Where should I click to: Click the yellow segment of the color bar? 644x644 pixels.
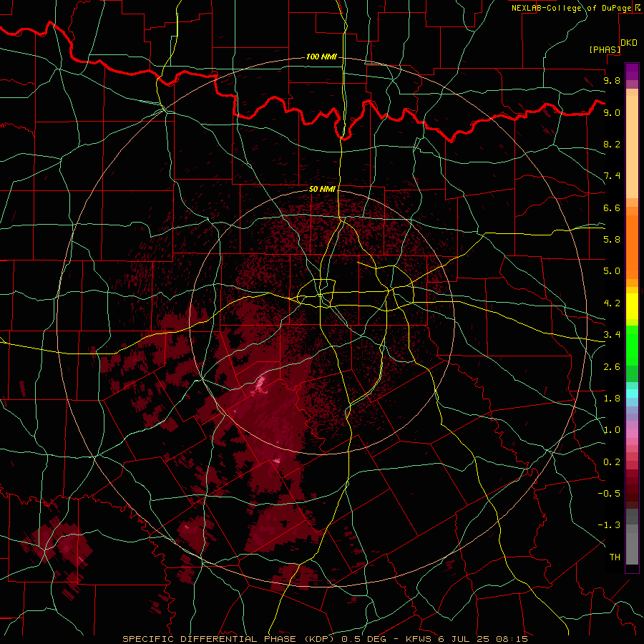point(632,306)
